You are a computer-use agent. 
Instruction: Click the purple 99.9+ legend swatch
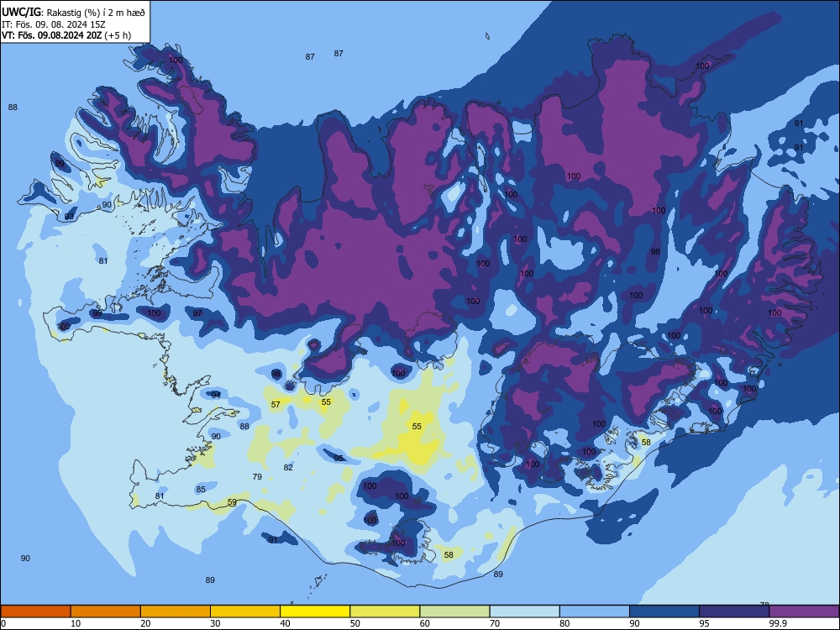coord(804,612)
